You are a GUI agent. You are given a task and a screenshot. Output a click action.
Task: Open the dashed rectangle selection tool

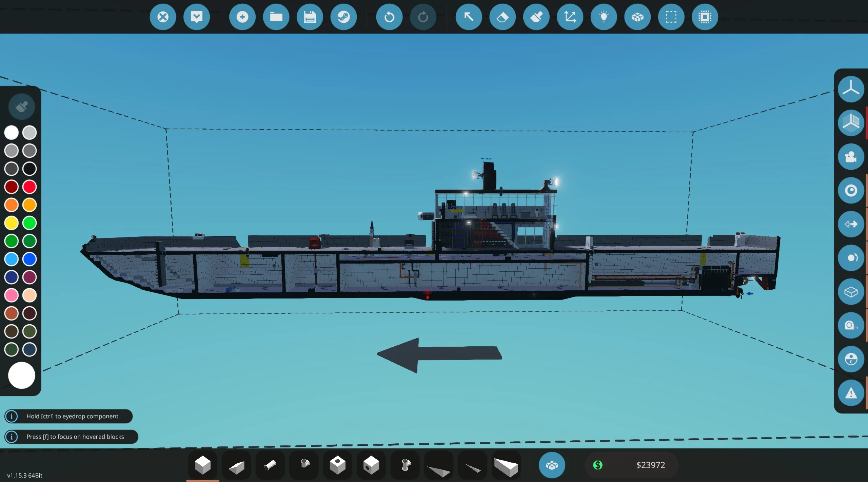coord(671,17)
